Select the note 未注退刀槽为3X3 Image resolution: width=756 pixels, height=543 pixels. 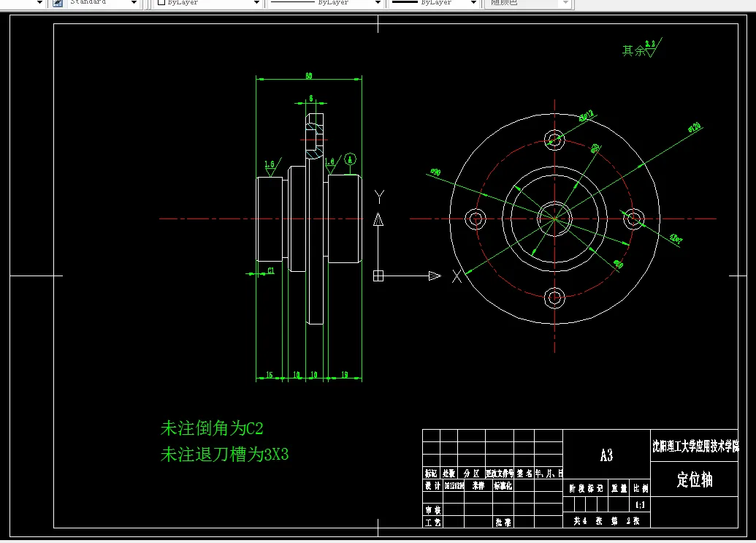pyautogui.click(x=224, y=455)
